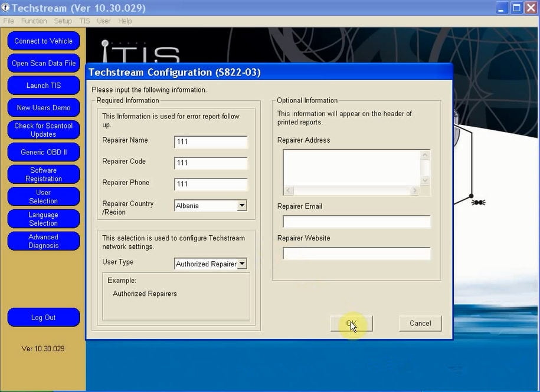Click the address box down scroll arrow
Screen dimensions: 540x392
point(425,180)
